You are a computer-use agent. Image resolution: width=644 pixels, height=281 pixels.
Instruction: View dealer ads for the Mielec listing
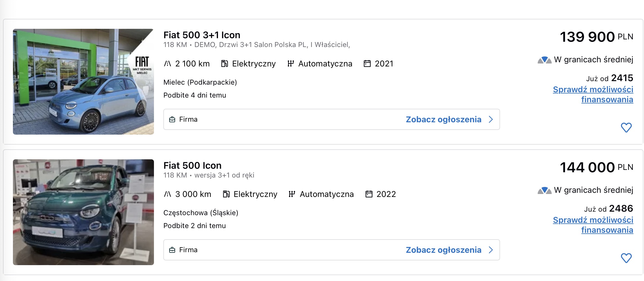pyautogui.click(x=444, y=119)
